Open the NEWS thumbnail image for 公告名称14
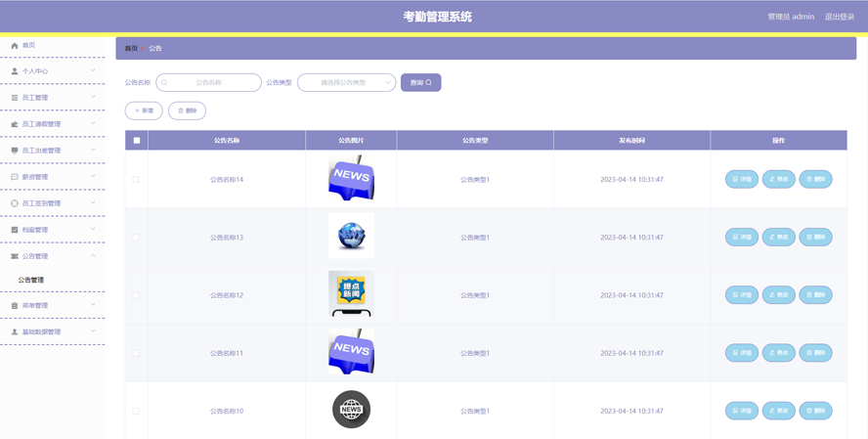Image resolution: width=868 pixels, height=439 pixels. pos(351,179)
